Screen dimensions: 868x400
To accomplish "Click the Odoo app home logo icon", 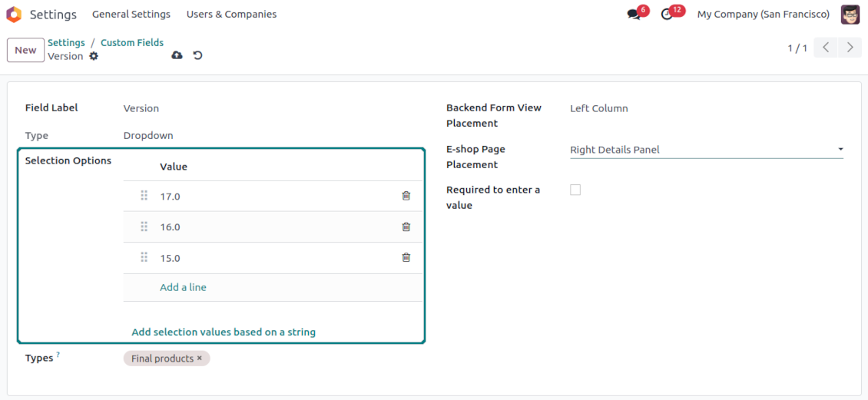I will [x=14, y=15].
